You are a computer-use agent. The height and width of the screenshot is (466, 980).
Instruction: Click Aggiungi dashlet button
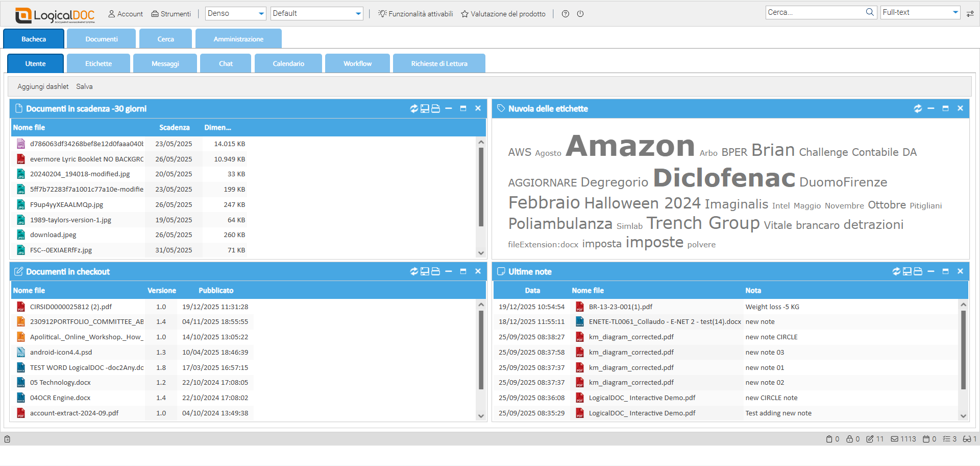(x=43, y=86)
